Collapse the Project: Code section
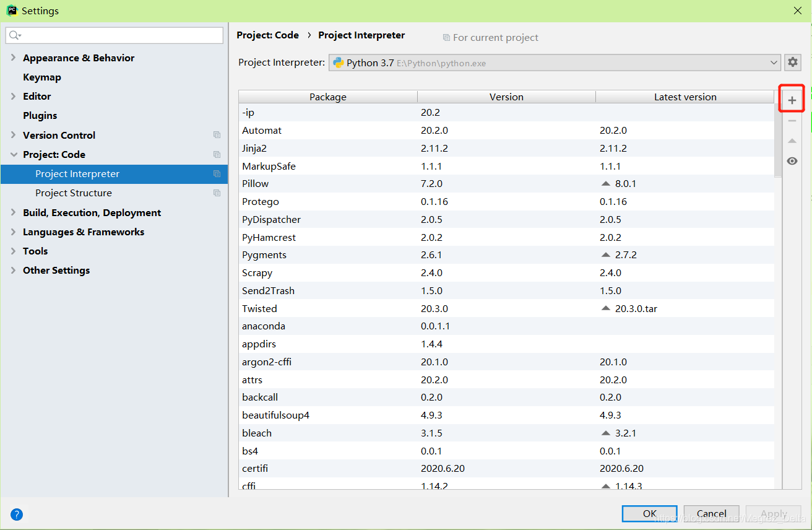Screen dimensions: 812x530 tap(13, 154)
